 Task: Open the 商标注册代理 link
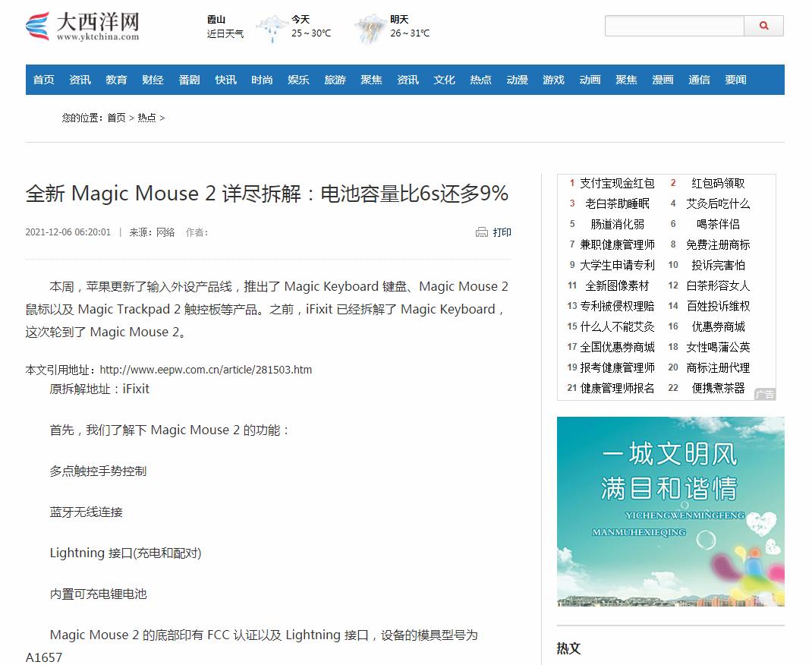(x=718, y=367)
